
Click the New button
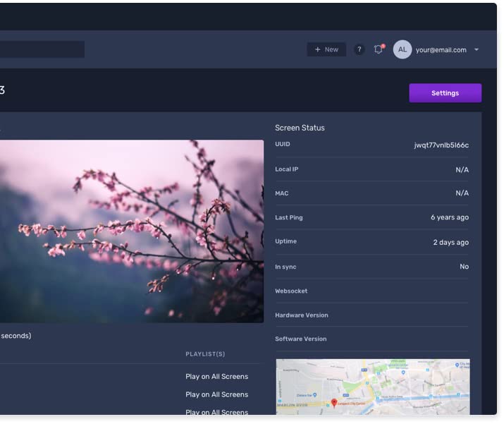pos(326,49)
